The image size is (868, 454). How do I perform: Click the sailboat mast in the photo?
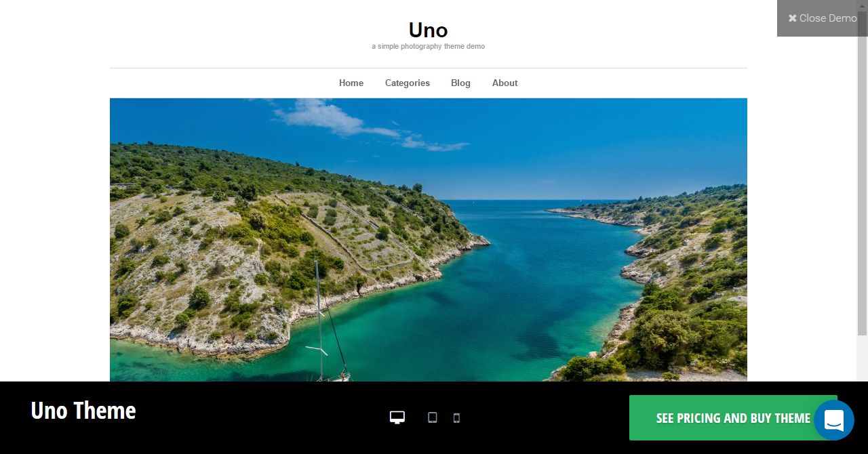[319, 318]
